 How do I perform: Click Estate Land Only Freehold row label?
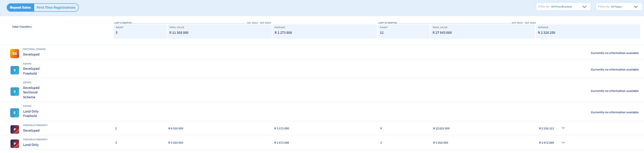(x=31, y=114)
